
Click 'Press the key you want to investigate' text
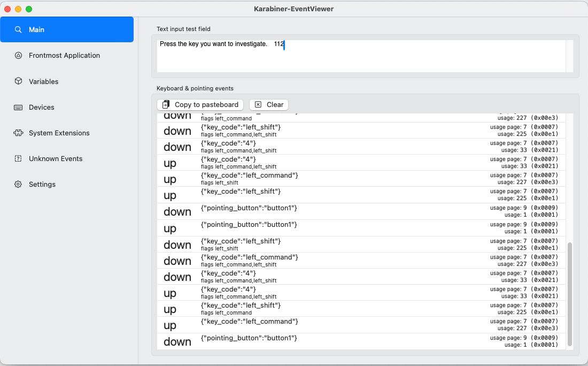point(213,44)
